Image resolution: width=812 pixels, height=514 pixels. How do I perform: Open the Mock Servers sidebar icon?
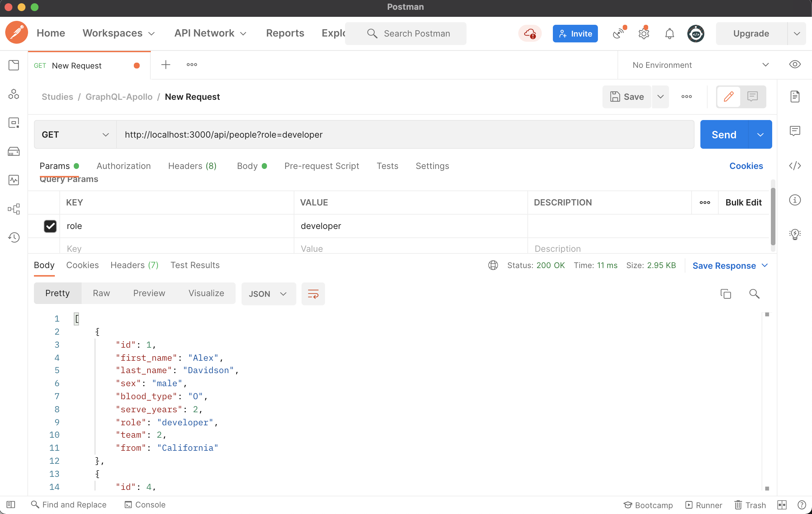pos(14,151)
